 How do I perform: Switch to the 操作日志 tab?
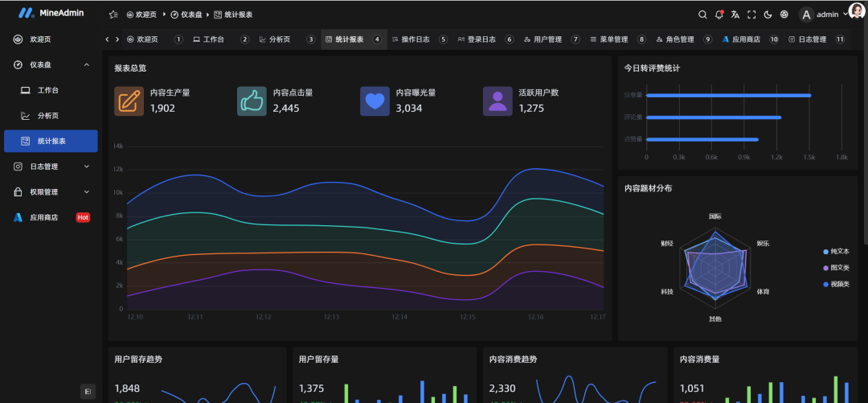click(x=410, y=39)
